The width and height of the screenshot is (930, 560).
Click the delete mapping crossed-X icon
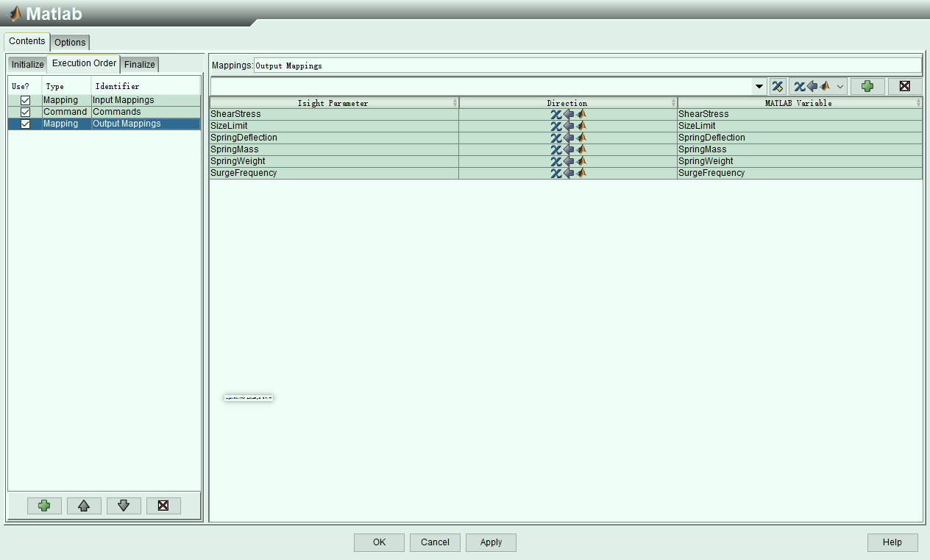coord(904,86)
